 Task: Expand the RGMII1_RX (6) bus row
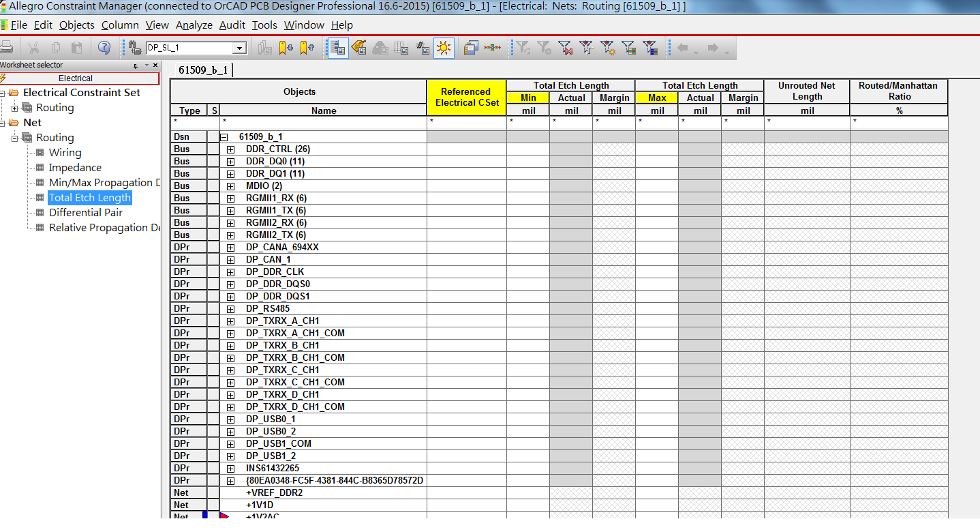[230, 198]
